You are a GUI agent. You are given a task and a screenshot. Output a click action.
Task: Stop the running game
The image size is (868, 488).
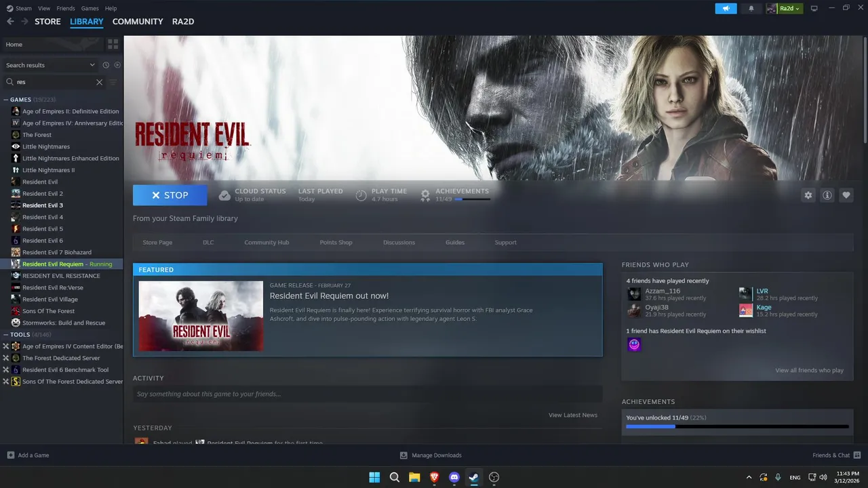click(x=170, y=195)
